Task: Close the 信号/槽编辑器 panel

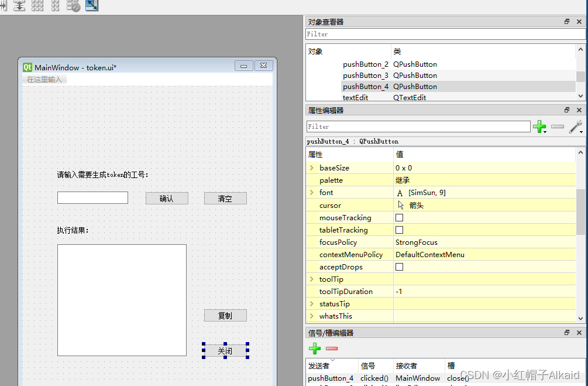Action: 579,333
